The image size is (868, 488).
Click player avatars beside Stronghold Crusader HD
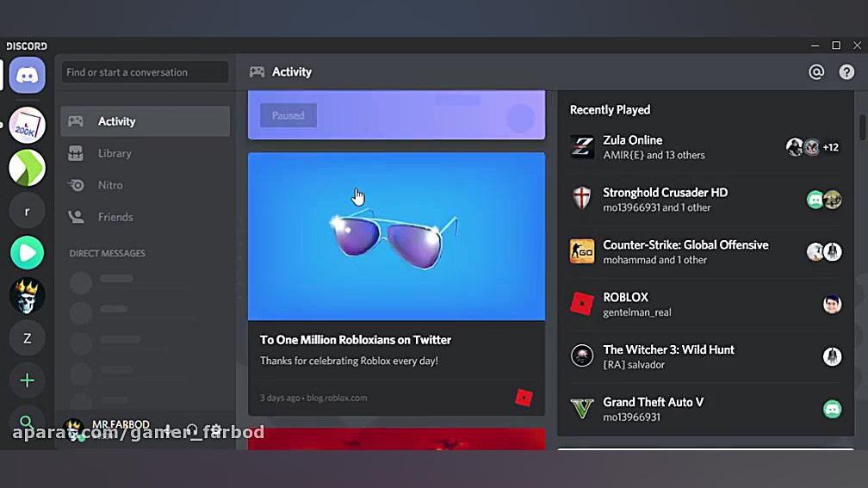tap(824, 199)
